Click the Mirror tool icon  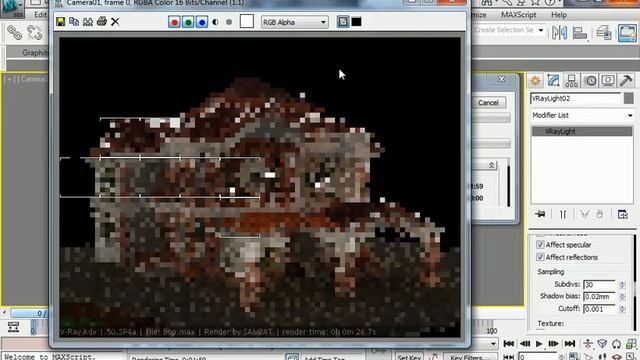pyautogui.click(x=559, y=32)
